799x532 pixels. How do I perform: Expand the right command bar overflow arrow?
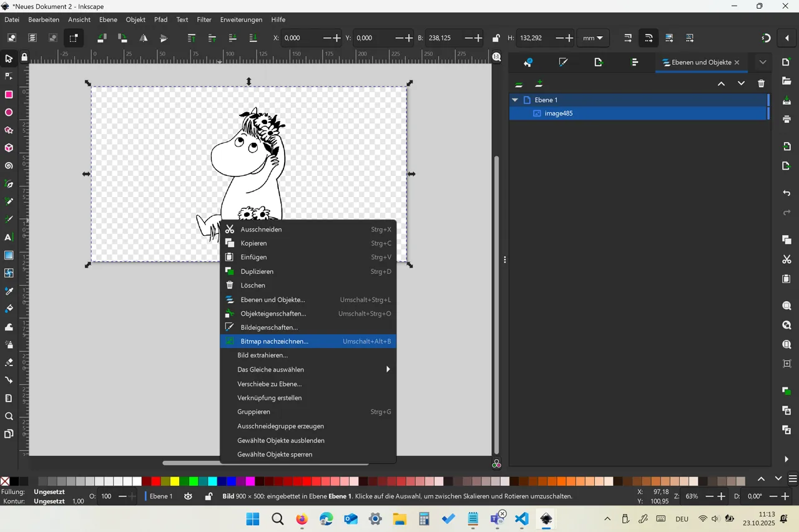click(x=787, y=459)
